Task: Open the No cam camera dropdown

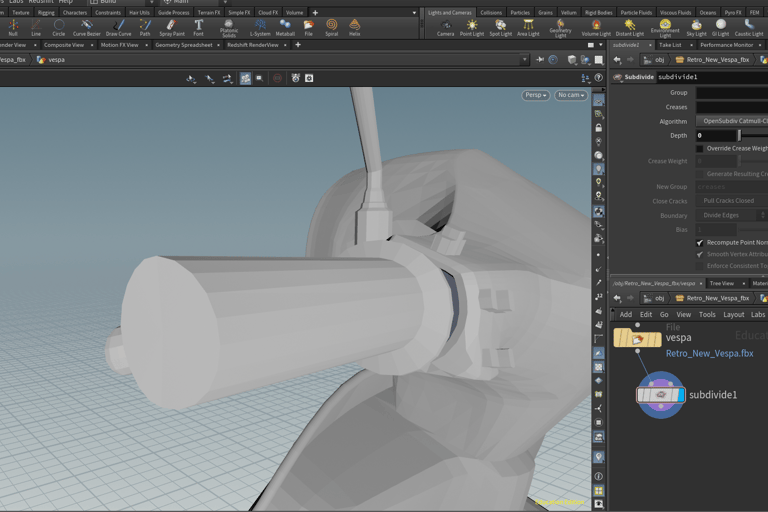Action: point(570,95)
